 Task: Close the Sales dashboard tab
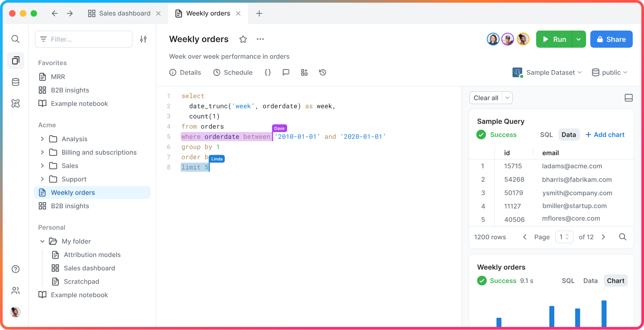(158, 13)
